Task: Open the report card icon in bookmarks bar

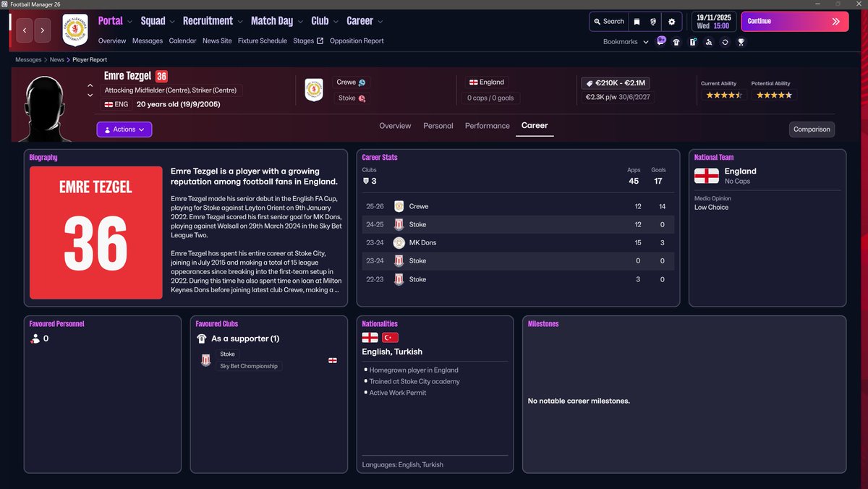Action: coord(692,42)
